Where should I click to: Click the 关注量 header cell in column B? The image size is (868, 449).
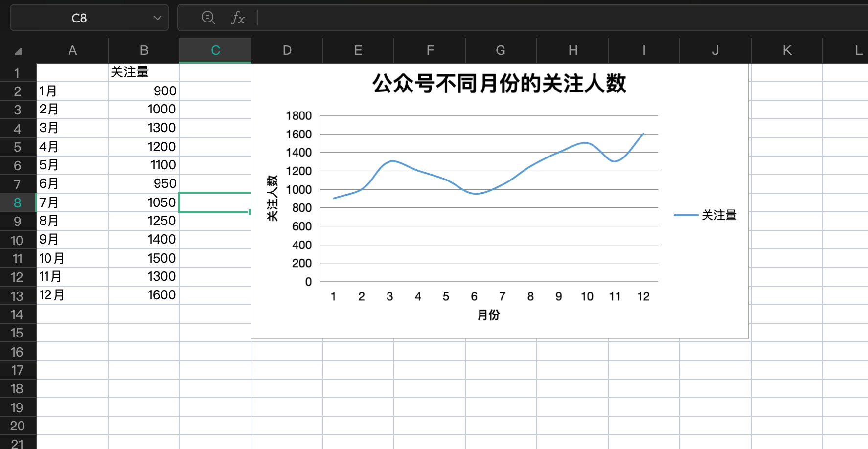[144, 72]
